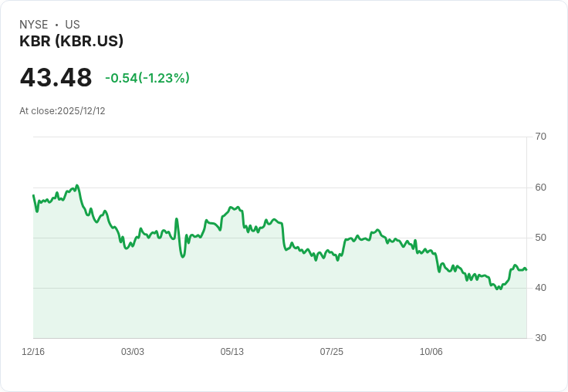This screenshot has height=392, width=568.
Task: Click the 50 price axis label
Action: [540, 238]
